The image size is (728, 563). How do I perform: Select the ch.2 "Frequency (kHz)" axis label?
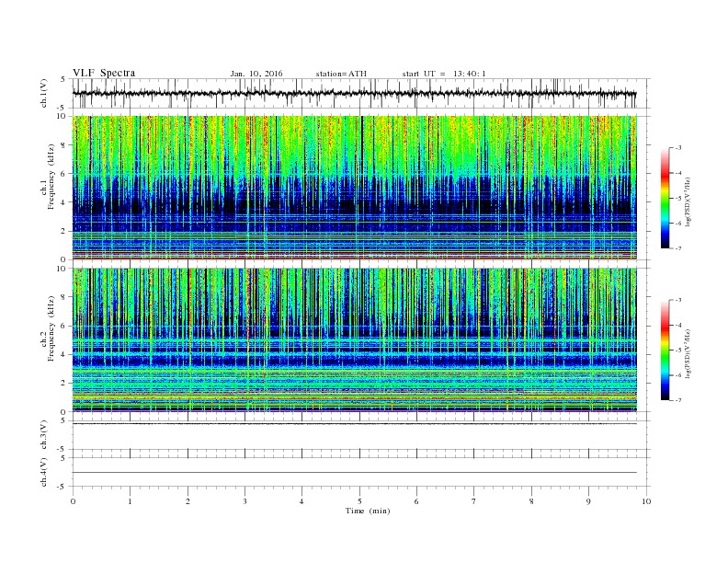(x=51, y=331)
